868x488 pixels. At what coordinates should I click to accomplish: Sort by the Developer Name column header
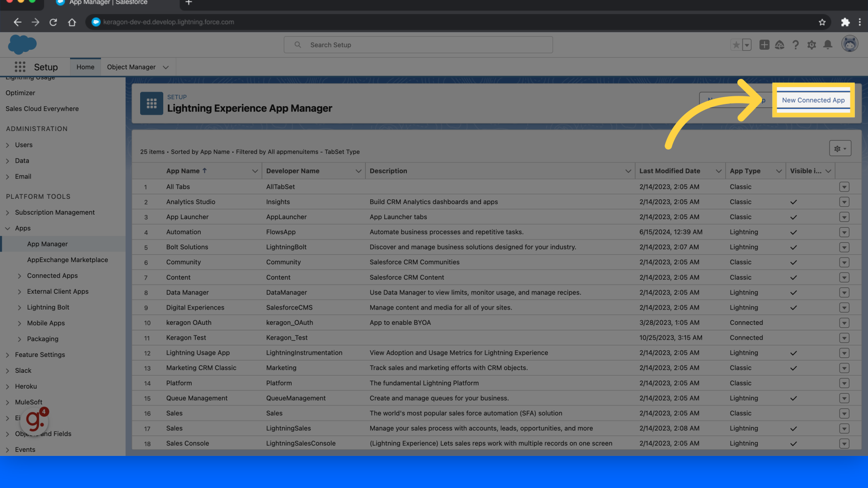point(292,171)
